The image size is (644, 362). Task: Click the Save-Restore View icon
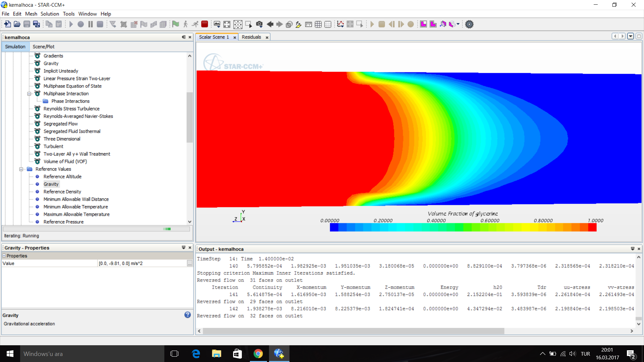click(x=217, y=24)
